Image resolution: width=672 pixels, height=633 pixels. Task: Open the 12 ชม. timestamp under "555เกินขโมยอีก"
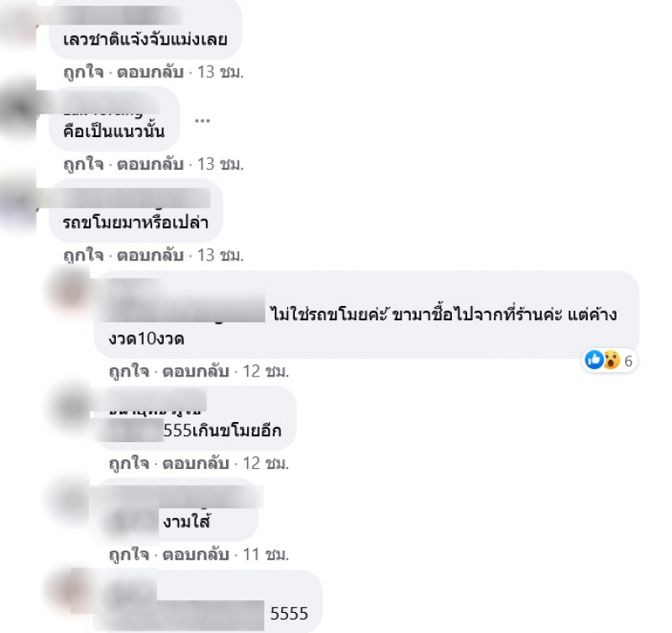266,463
